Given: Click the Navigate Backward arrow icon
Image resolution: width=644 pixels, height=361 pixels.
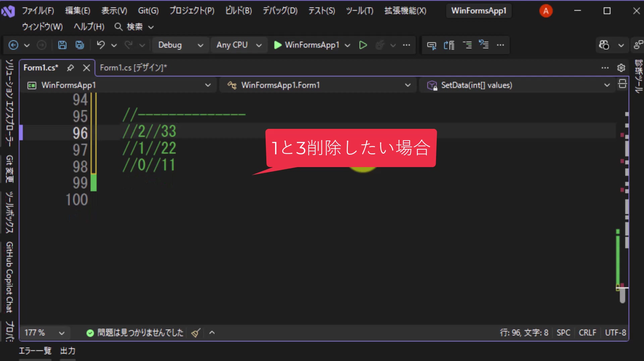Looking at the screenshot, I should (13, 45).
